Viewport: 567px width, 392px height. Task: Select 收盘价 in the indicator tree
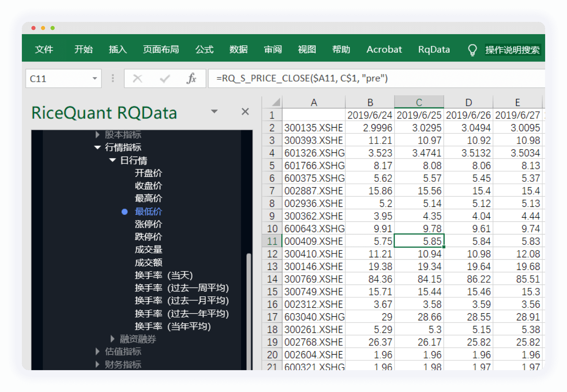click(148, 186)
